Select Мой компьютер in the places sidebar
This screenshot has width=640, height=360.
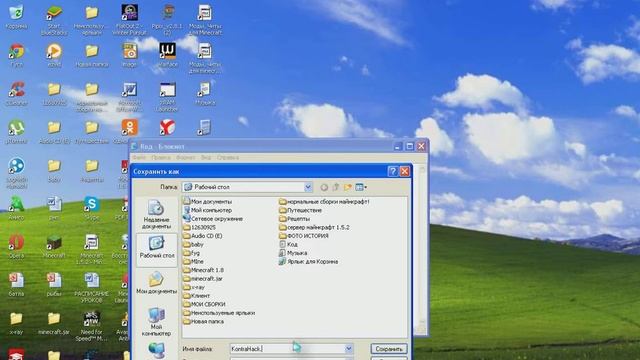click(x=156, y=322)
